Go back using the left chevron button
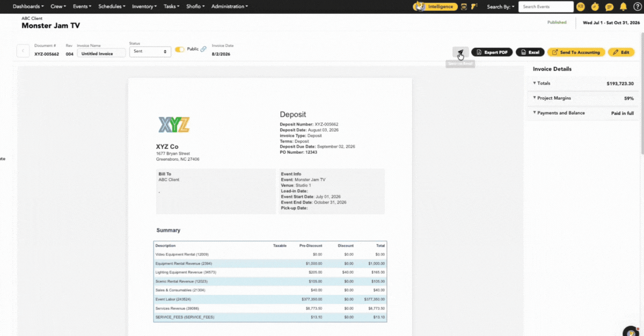This screenshot has width=644, height=336. click(x=23, y=51)
